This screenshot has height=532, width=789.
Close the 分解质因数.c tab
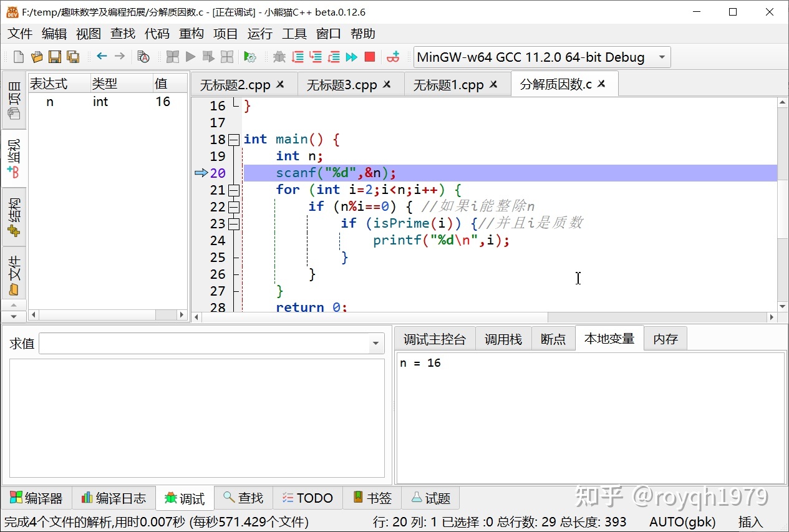pos(601,84)
